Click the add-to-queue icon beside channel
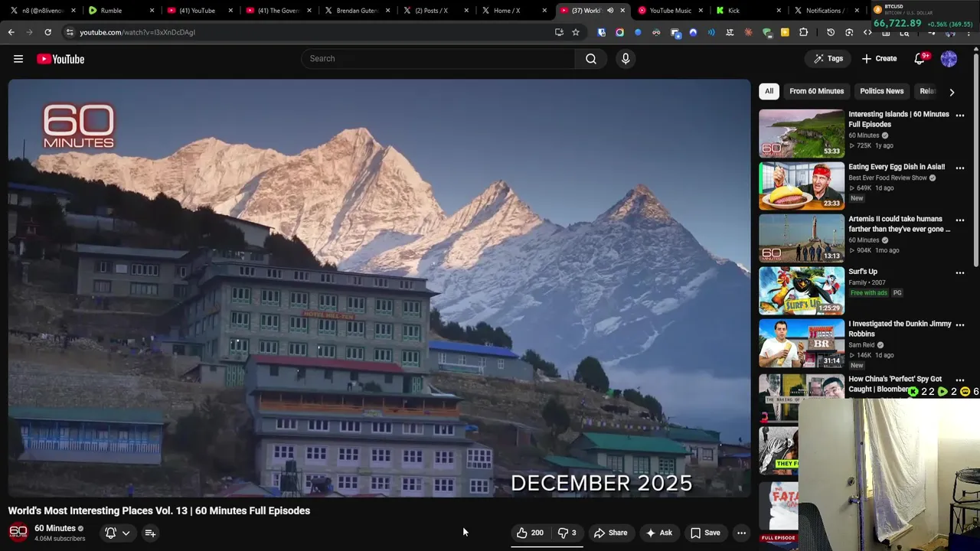 click(150, 533)
